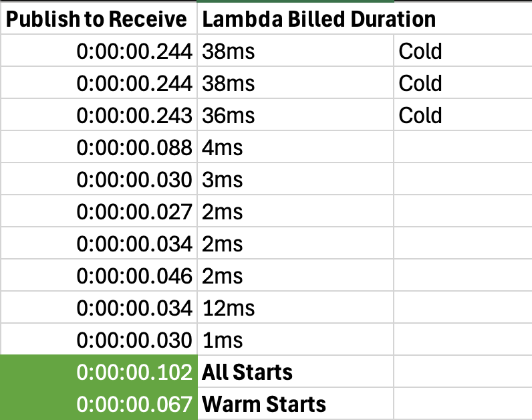Select the green 0:00:00.067 average cell

[x=135, y=405]
